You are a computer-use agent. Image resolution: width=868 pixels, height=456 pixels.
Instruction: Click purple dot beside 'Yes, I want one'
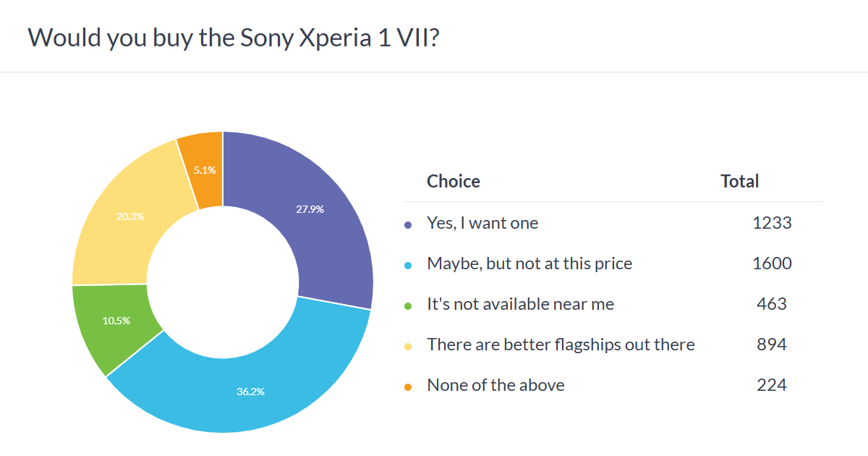[x=408, y=225]
